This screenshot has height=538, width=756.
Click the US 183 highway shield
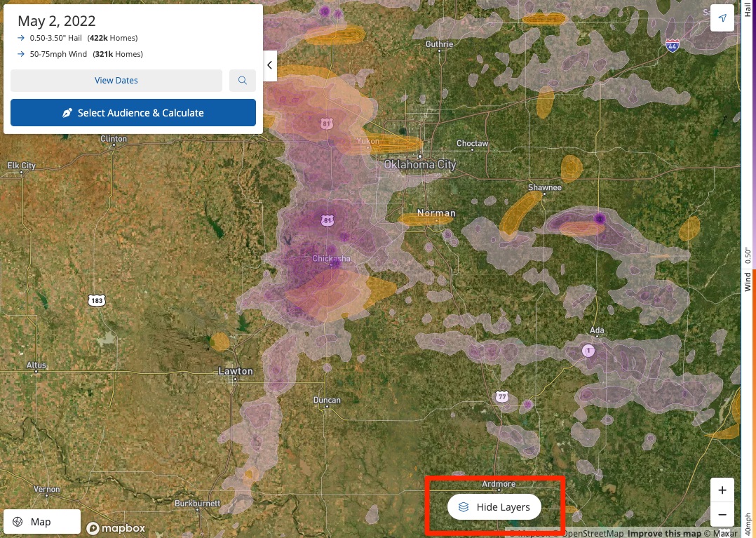click(97, 300)
